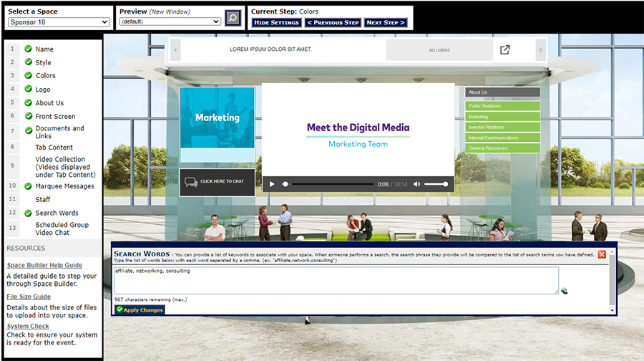Expand the Preview dropdown list

[170, 22]
